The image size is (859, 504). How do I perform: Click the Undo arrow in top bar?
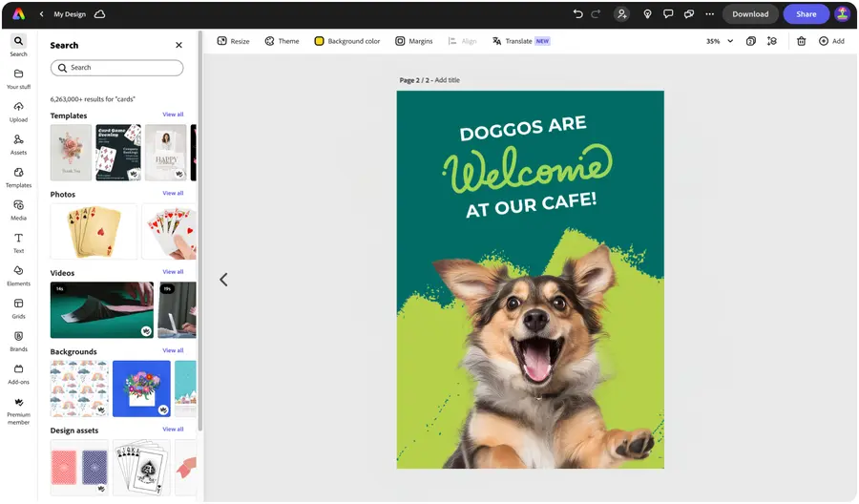(577, 14)
